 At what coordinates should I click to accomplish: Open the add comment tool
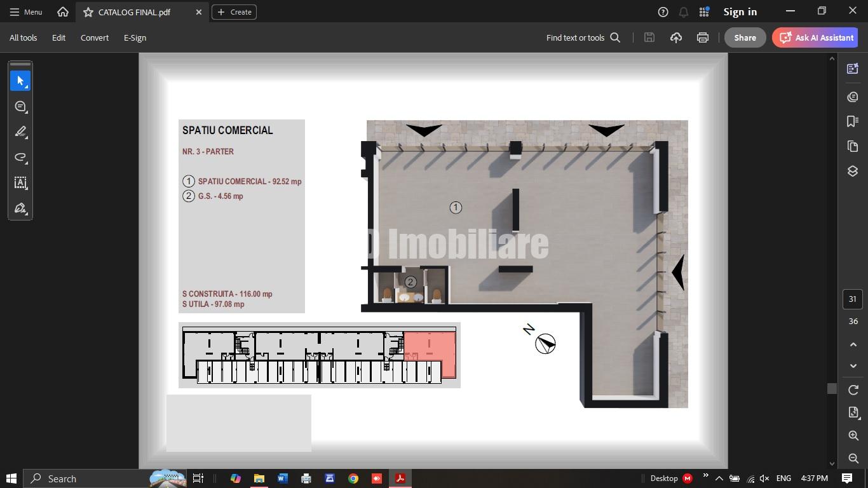pos(20,106)
